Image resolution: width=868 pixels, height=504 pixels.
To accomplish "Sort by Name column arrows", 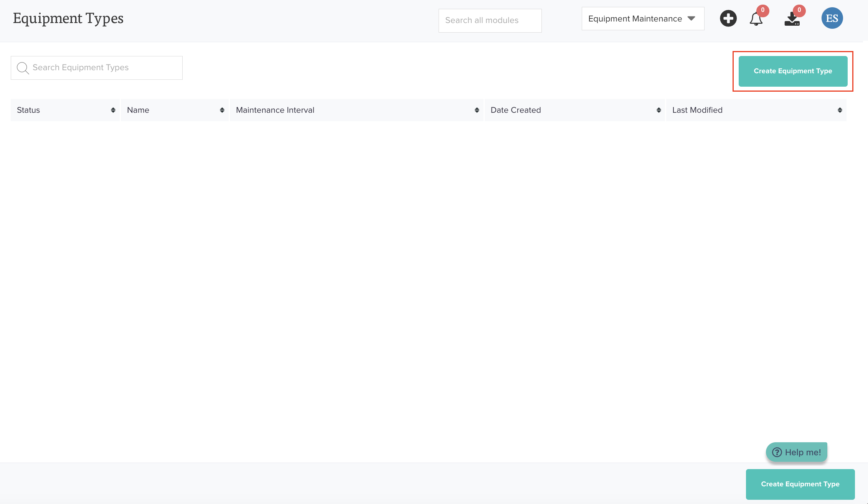I will [x=222, y=110].
